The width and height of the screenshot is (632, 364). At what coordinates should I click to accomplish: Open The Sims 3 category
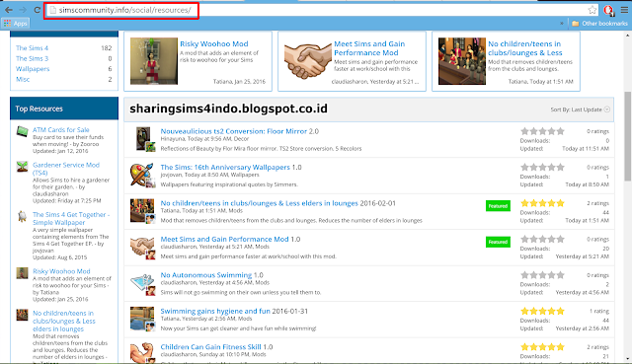(x=32, y=58)
